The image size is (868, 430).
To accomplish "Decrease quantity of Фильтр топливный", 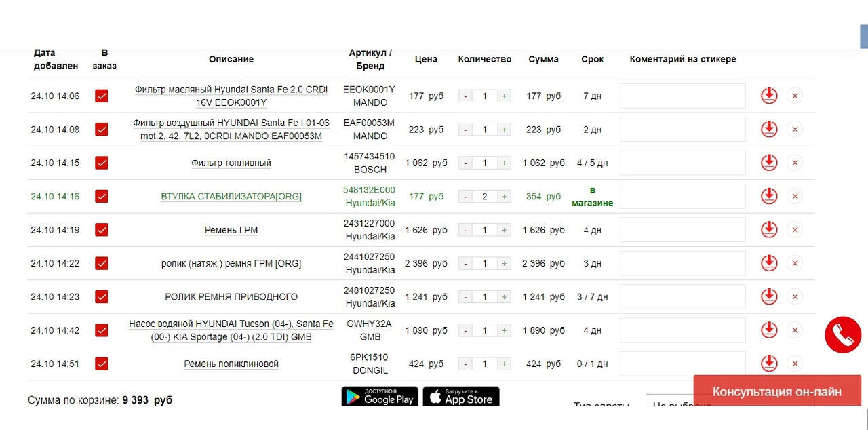I will pyautogui.click(x=465, y=163).
